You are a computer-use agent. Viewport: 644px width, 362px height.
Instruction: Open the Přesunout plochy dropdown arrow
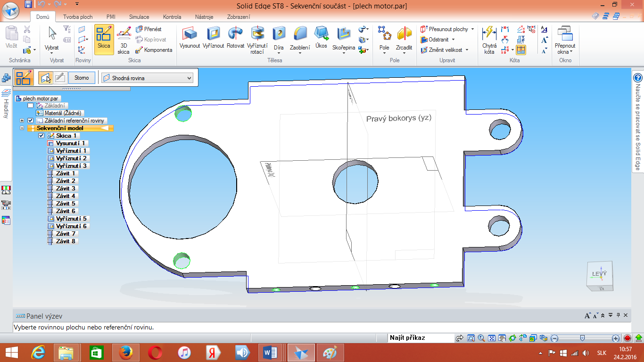(x=472, y=29)
